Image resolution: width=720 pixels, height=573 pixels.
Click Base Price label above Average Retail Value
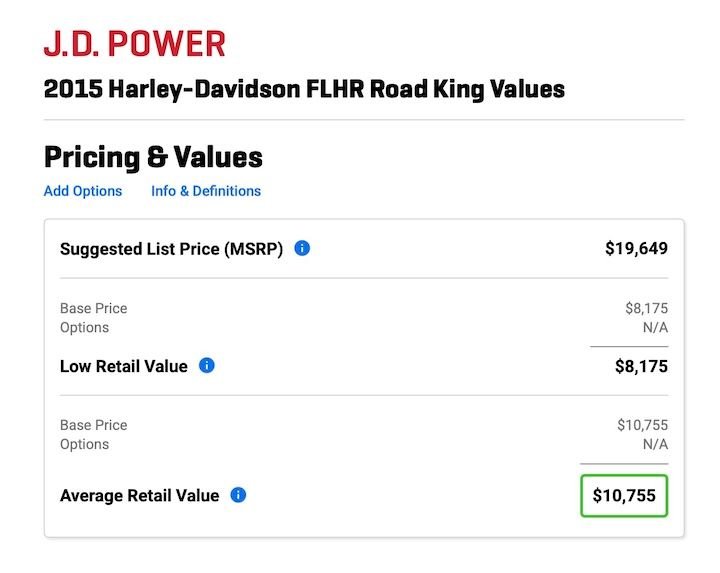click(x=94, y=425)
